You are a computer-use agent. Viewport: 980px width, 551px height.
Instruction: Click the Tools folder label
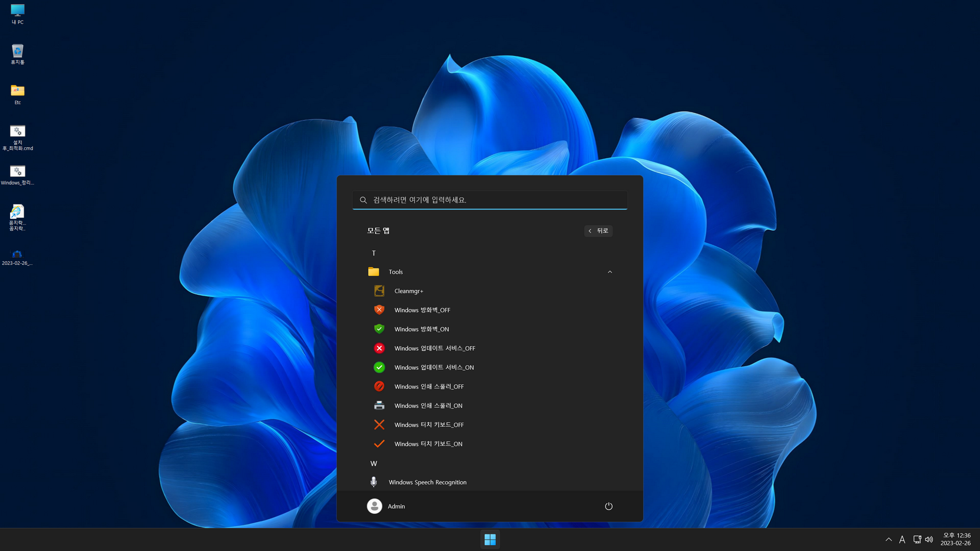coord(396,272)
